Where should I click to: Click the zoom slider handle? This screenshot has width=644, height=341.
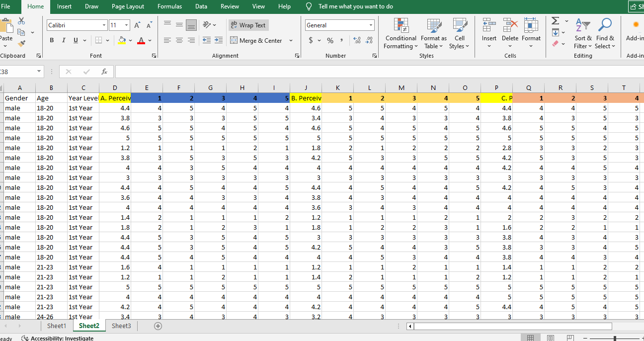click(x=616, y=338)
